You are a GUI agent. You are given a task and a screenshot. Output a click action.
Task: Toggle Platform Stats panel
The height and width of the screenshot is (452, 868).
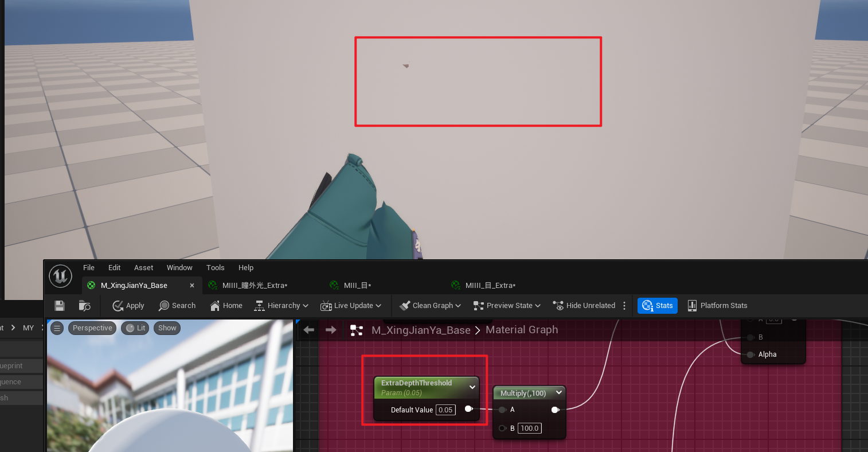tap(717, 306)
